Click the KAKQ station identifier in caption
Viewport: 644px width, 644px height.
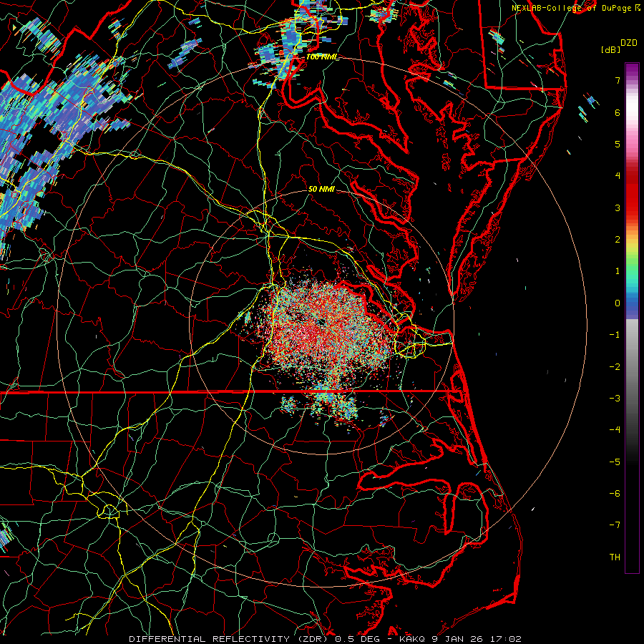(x=413, y=639)
